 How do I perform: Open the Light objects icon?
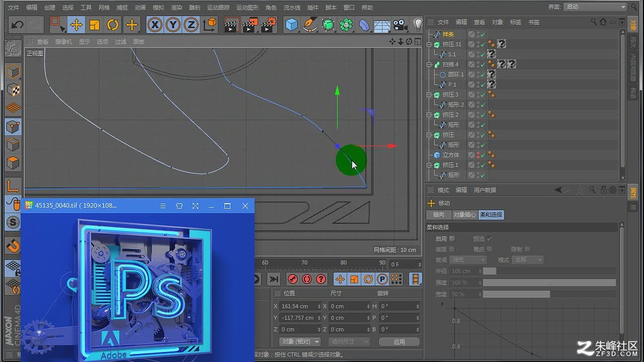click(418, 25)
